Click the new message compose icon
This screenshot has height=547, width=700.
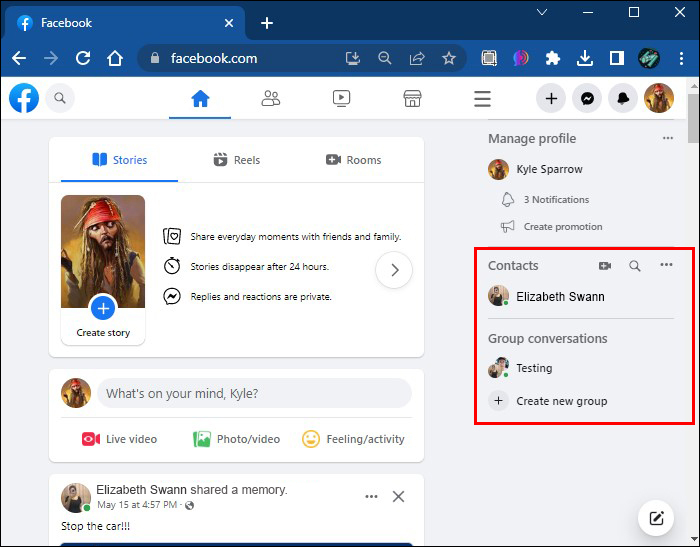[656, 517]
